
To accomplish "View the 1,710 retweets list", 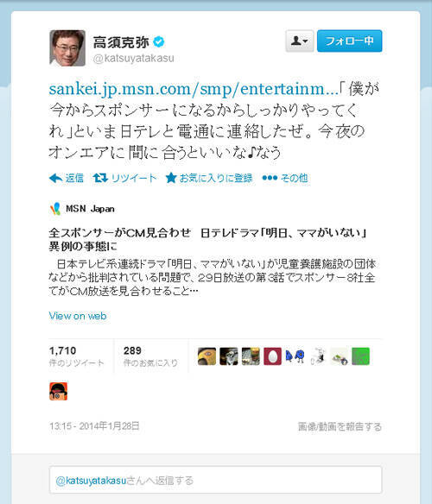I will pos(77,356).
